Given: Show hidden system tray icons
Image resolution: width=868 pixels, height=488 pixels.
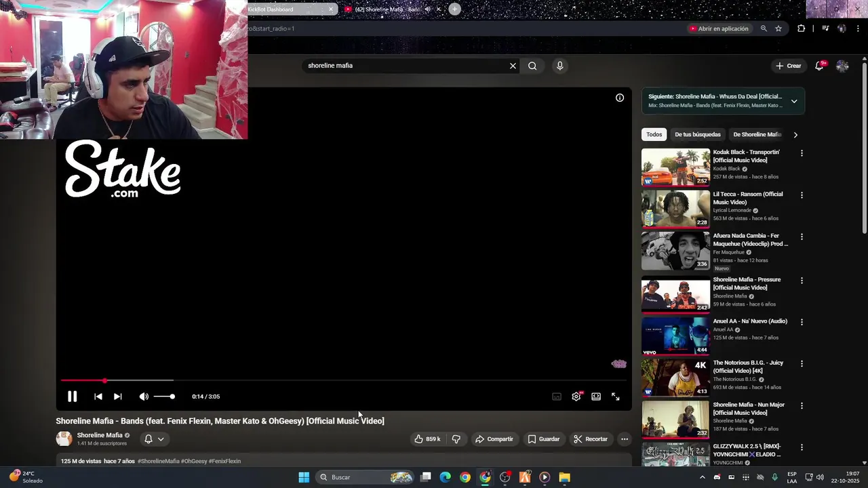Looking at the screenshot, I should (x=702, y=477).
